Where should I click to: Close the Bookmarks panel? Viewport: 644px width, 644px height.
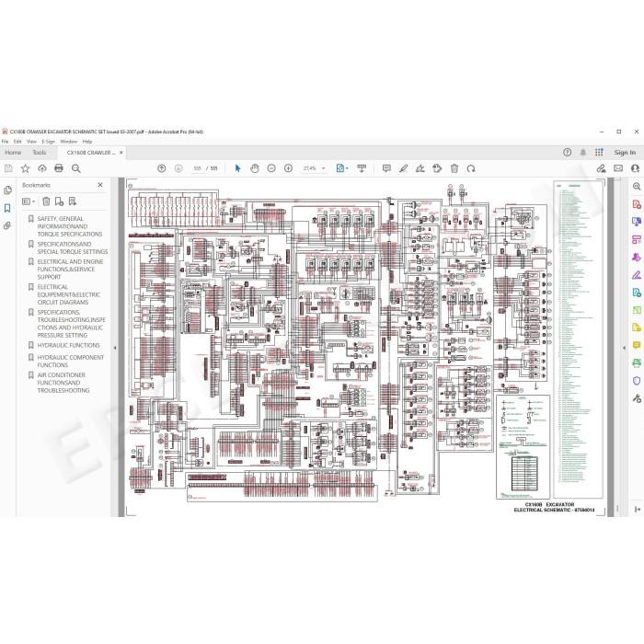pos(100,185)
